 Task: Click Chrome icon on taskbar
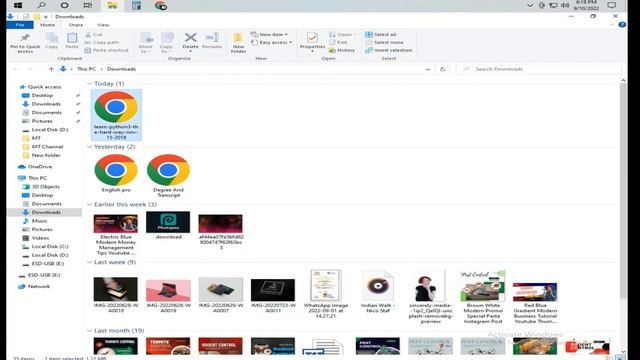click(x=161, y=5)
